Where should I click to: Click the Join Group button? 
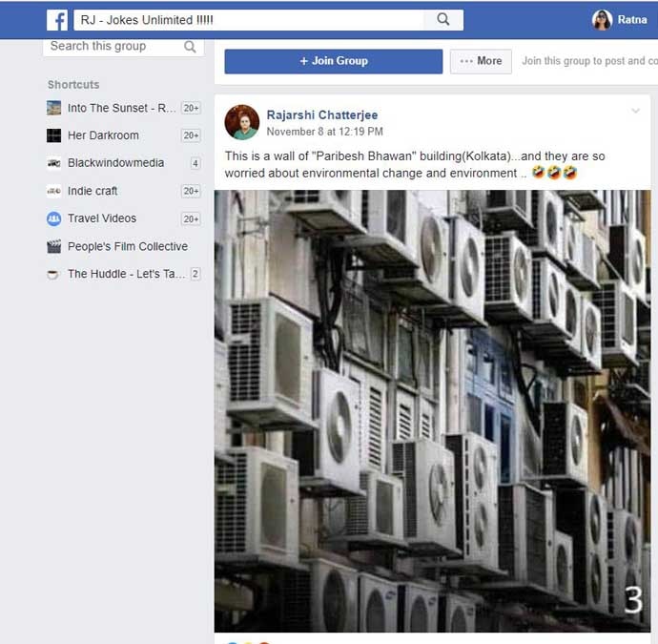coord(333,61)
